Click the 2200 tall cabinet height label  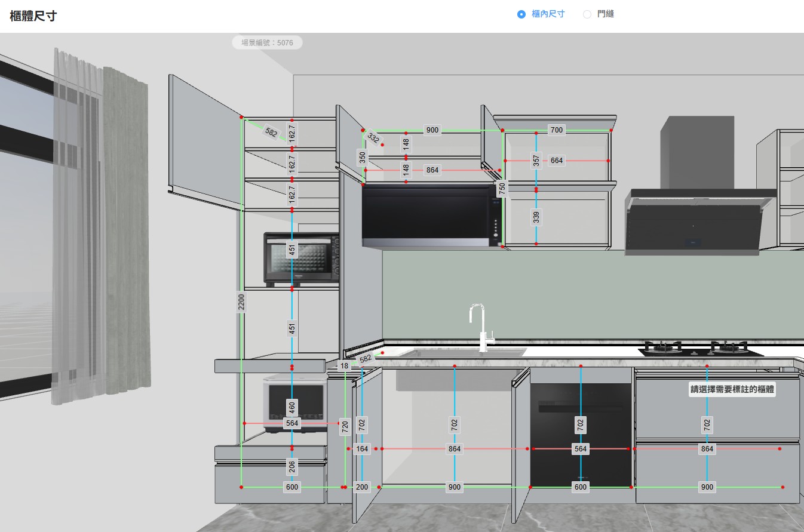(241, 303)
